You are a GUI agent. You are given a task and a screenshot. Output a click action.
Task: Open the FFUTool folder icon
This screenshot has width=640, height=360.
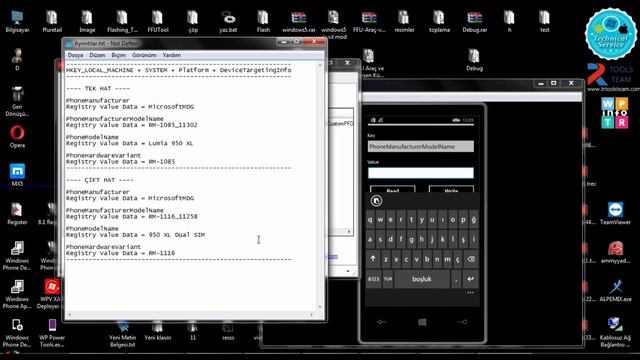coord(158,22)
